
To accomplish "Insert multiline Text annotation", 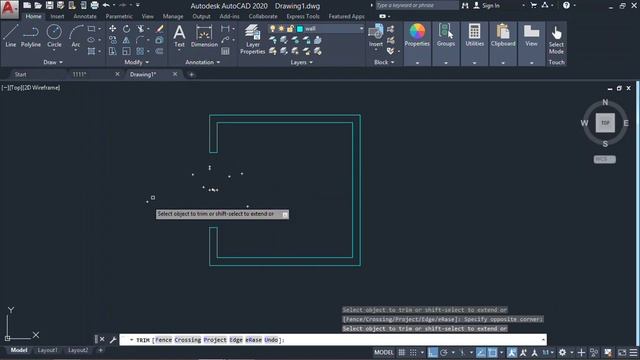I will [180, 36].
